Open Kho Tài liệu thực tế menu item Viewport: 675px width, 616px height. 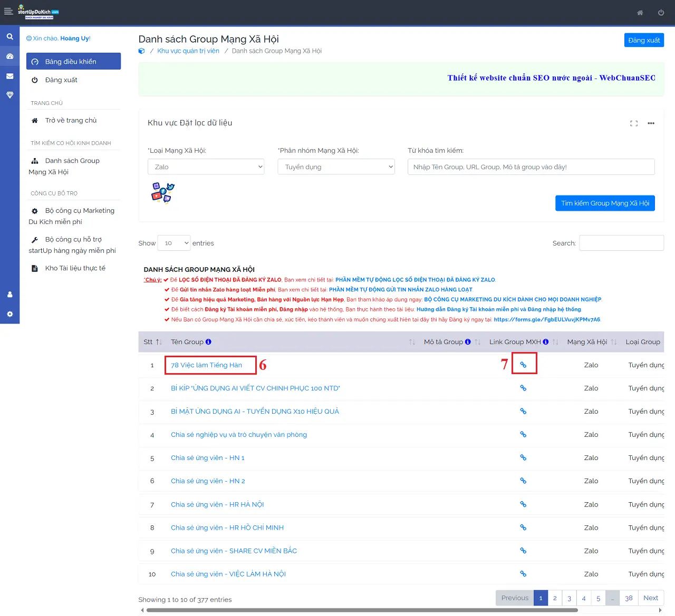coord(75,268)
